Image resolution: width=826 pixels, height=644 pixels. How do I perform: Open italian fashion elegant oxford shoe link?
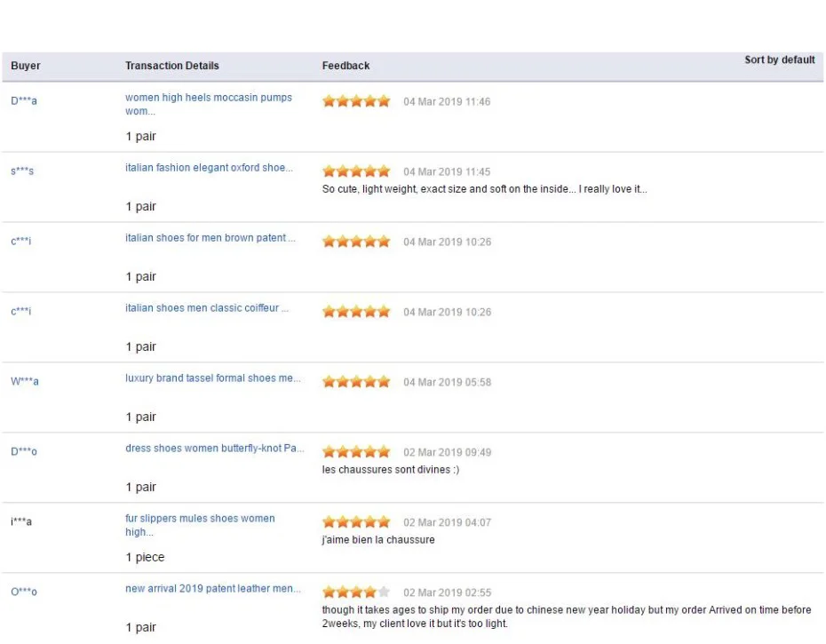pos(209,168)
